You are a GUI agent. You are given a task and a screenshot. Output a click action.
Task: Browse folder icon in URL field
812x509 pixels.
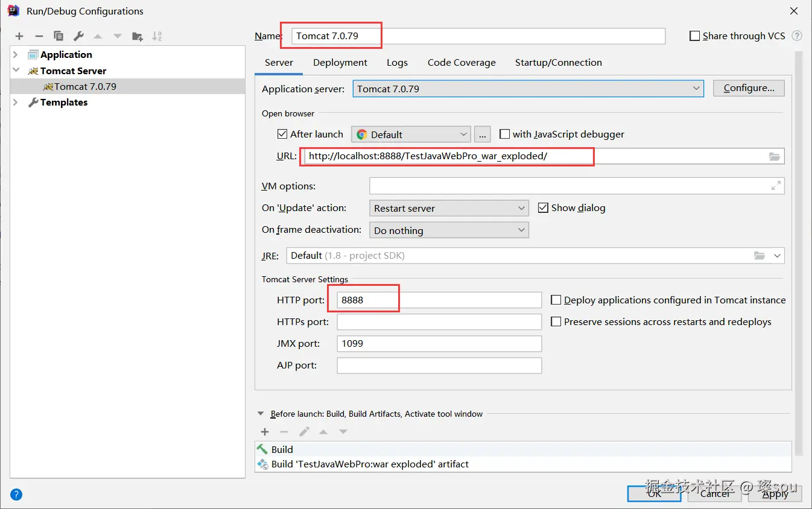coord(775,157)
